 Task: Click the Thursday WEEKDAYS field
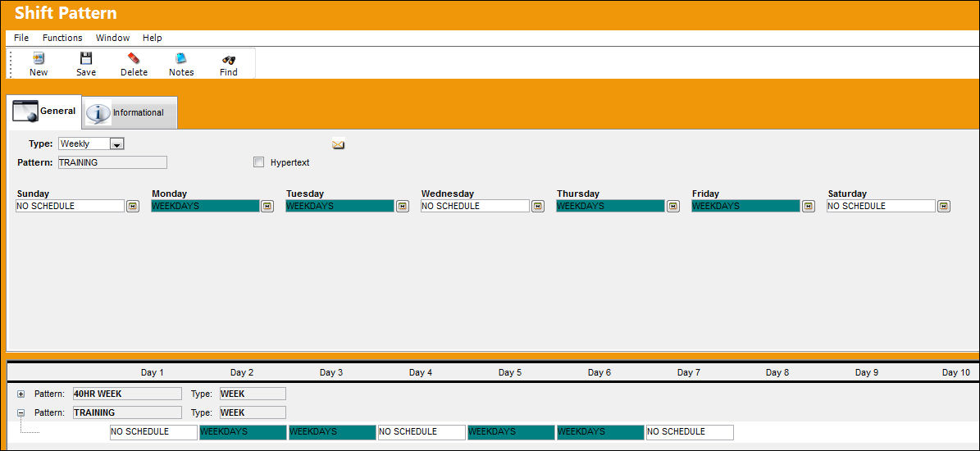610,206
